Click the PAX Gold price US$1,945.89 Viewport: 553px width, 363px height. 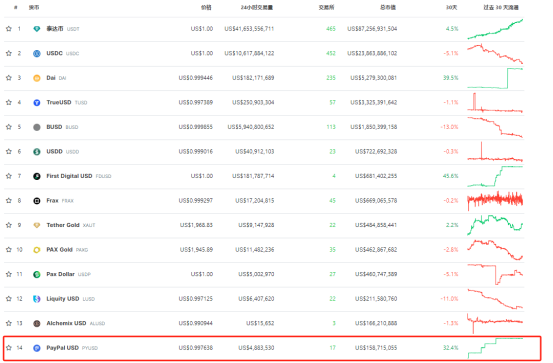pos(196,249)
